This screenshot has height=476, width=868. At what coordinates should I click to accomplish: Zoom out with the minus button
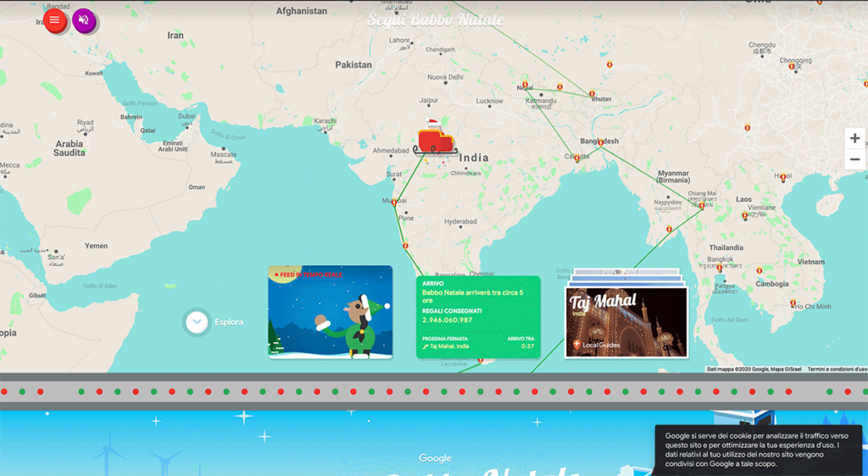854,159
